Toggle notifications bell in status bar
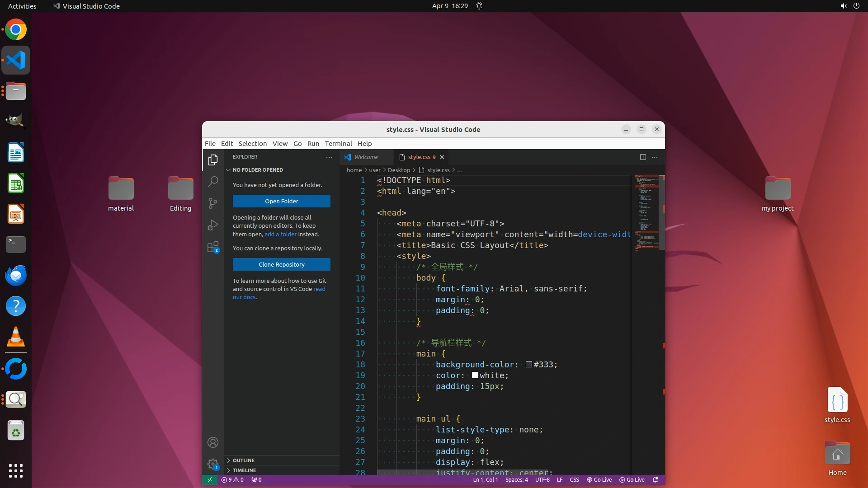 click(x=656, y=480)
